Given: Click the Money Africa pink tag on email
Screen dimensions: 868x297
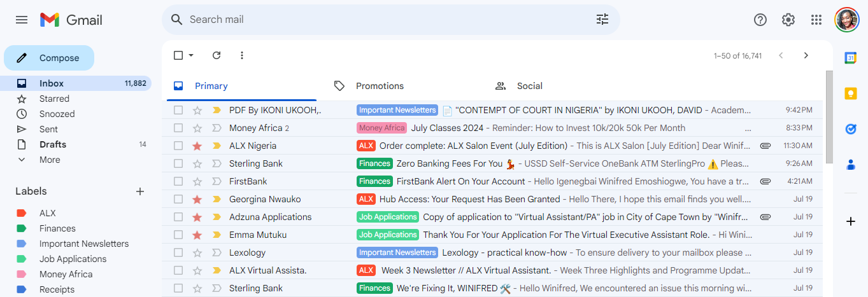Looking at the screenshot, I should point(381,128).
